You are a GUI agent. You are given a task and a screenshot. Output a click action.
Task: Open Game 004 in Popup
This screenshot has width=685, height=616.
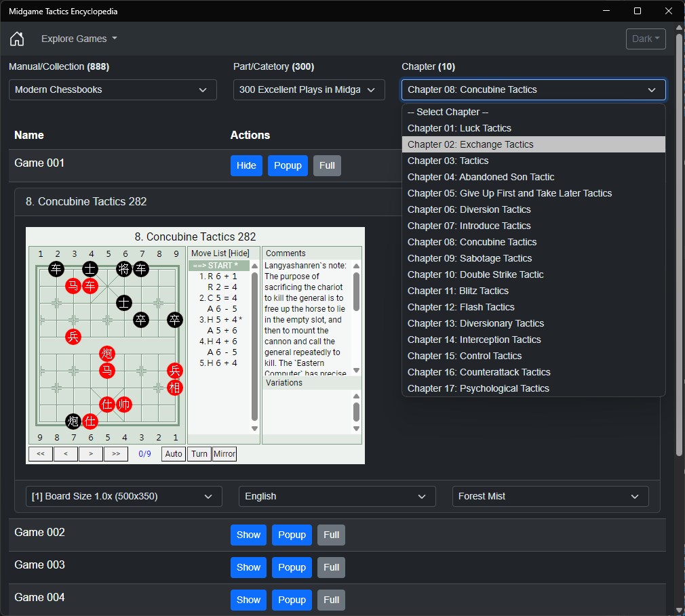(x=292, y=600)
